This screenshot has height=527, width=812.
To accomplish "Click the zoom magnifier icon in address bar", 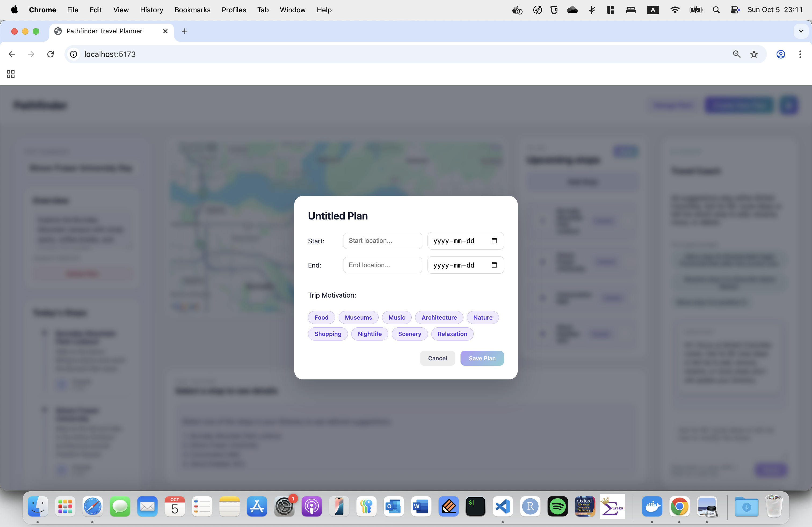I will (737, 54).
